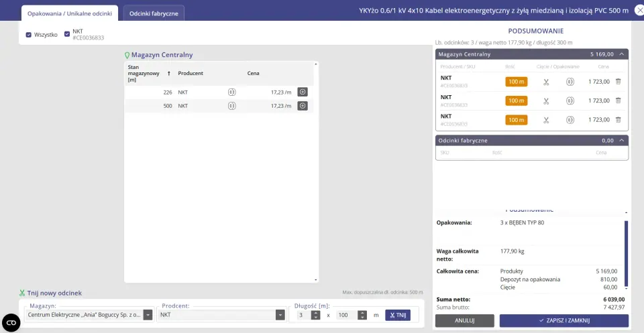The width and height of the screenshot is (644, 333).
Task: Click drum packaging icon in 500 m row
Action: point(231,106)
